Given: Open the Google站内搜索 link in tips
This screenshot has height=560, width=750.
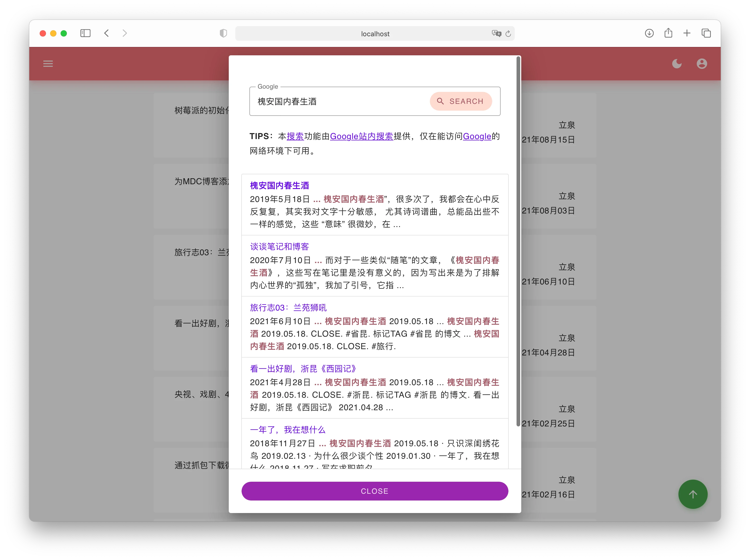Looking at the screenshot, I should tap(361, 136).
